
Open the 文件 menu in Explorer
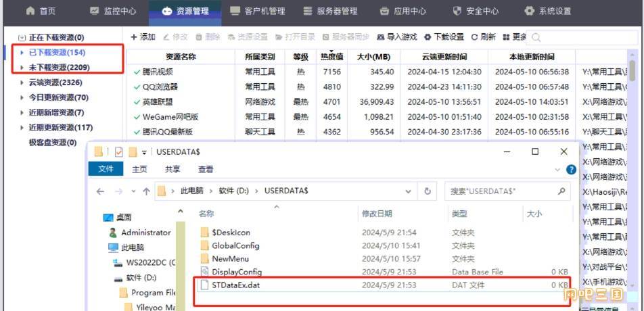click(x=106, y=169)
